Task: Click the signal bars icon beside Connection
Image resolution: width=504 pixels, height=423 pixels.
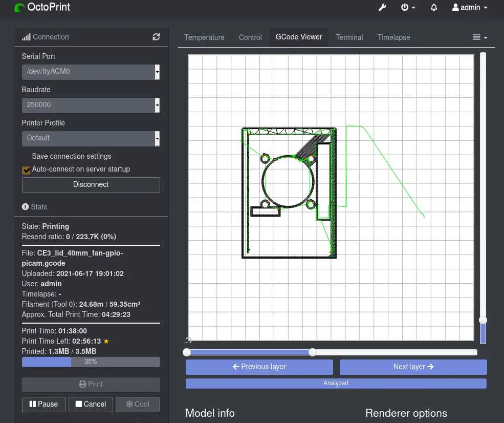Action: point(26,37)
